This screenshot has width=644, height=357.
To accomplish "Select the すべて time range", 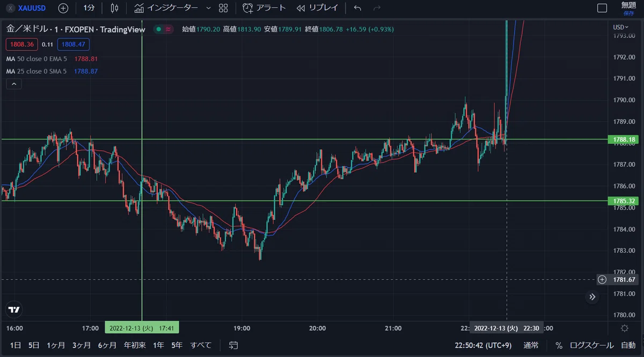I will click(201, 345).
